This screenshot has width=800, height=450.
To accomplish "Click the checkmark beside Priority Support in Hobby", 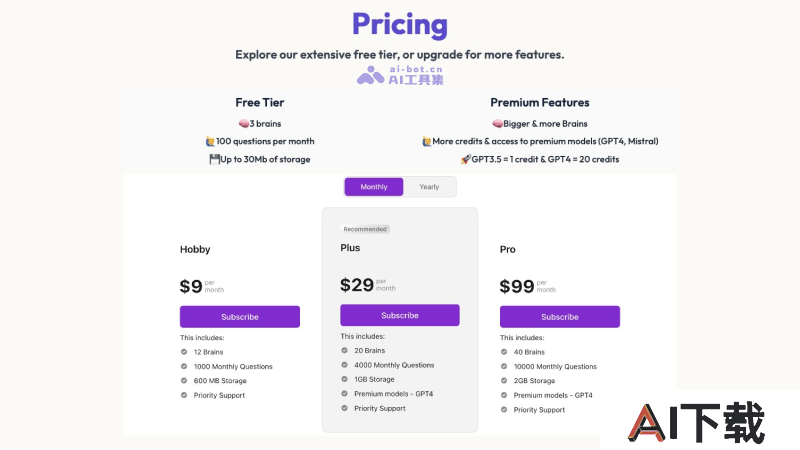I will [184, 395].
